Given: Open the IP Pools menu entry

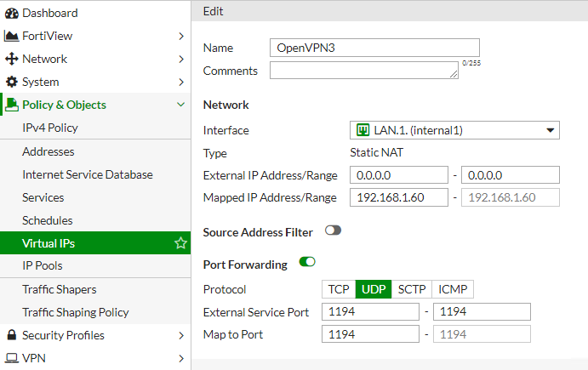Looking at the screenshot, I should (x=43, y=265).
